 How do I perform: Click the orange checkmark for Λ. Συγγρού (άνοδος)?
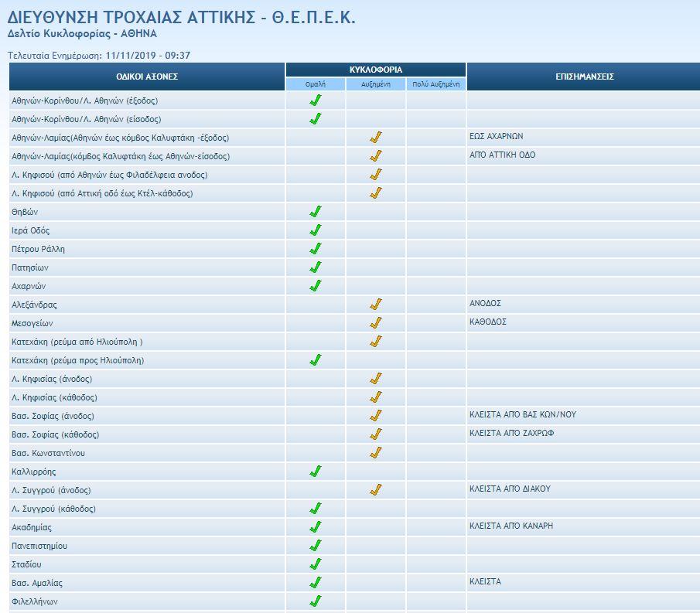376,490
